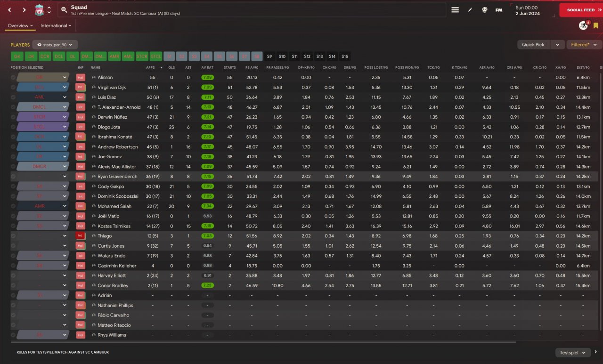This screenshot has height=364, width=603.
Task: Expand the Quick Pick arrow dropdown
Action: click(558, 45)
